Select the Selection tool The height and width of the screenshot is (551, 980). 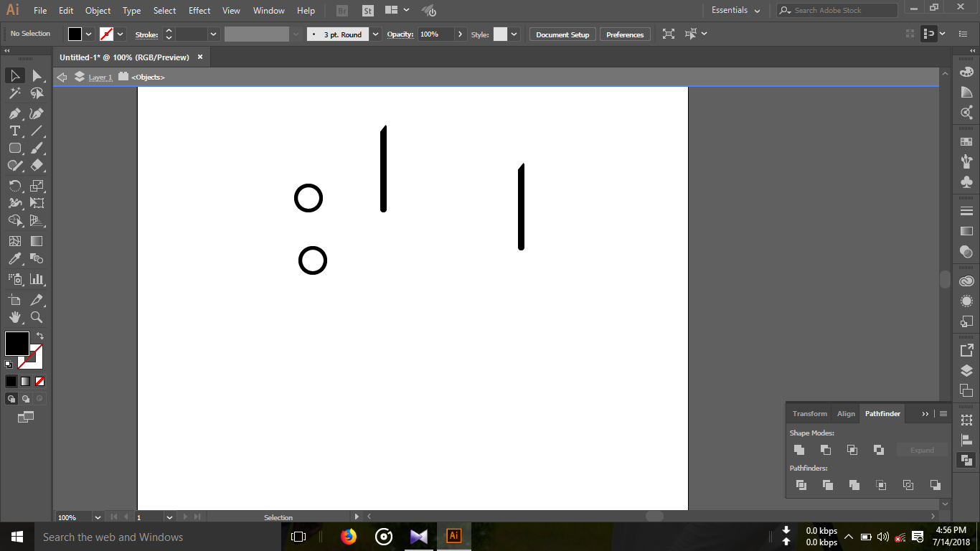14,75
